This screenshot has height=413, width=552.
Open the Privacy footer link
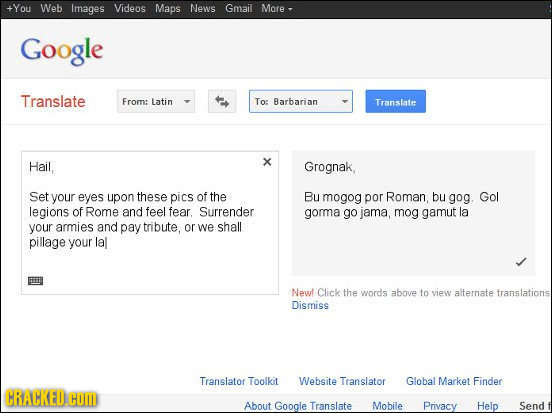pyautogui.click(x=440, y=406)
